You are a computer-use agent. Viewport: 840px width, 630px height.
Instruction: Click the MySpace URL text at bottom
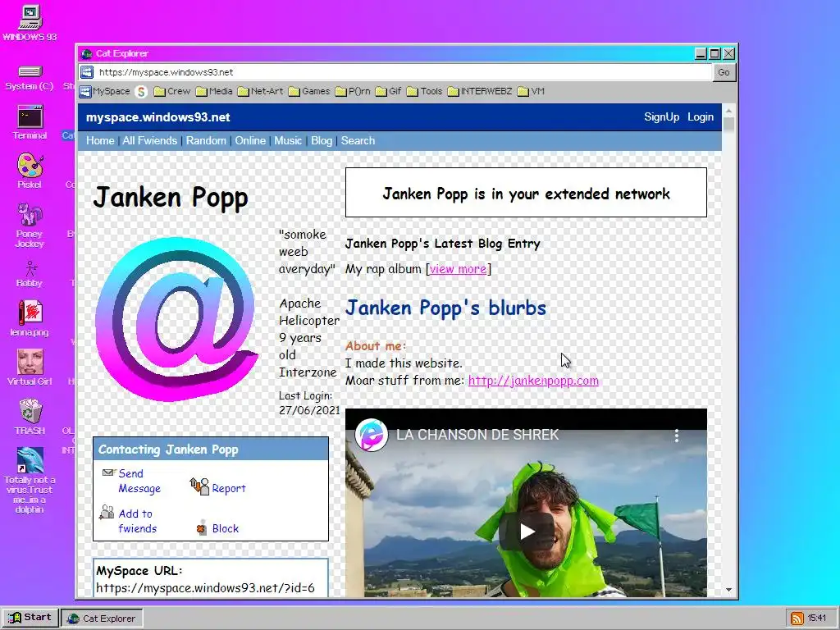click(205, 587)
